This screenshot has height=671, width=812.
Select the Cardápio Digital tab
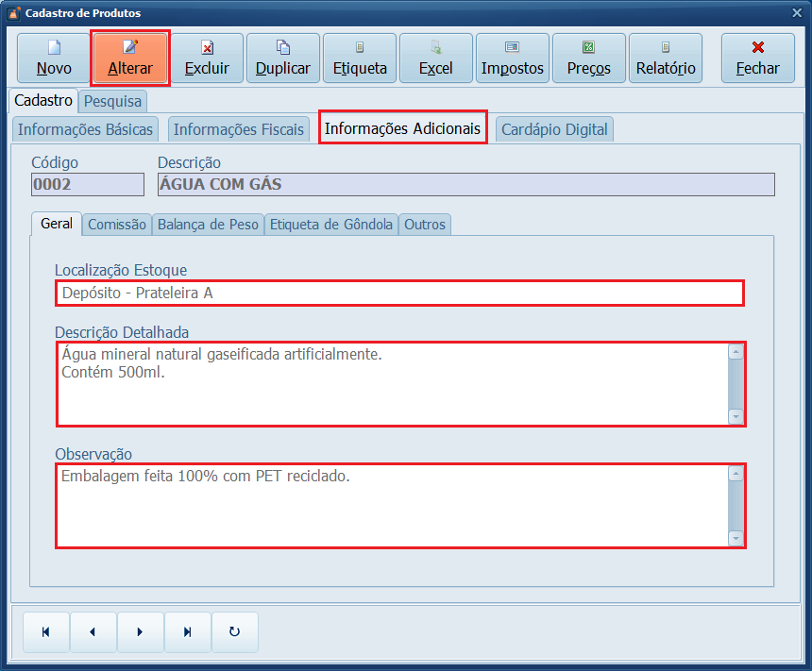554,129
